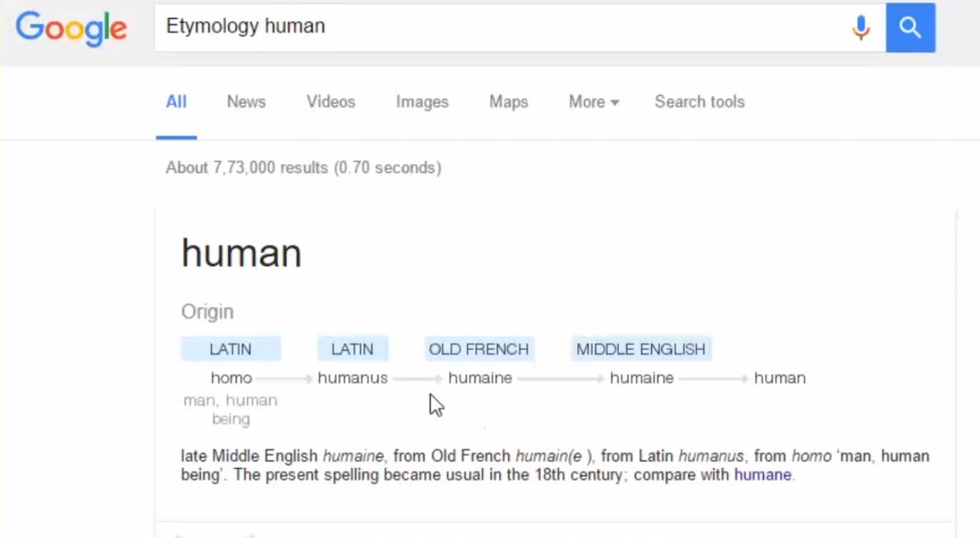
Task: Click the results count text
Action: pyautogui.click(x=303, y=168)
